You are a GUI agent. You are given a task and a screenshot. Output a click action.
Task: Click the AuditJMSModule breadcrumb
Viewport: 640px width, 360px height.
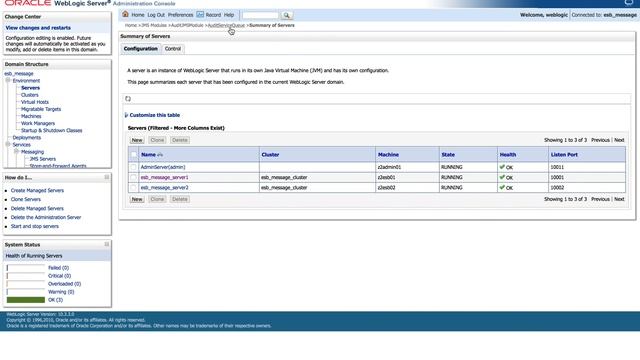coord(187,25)
